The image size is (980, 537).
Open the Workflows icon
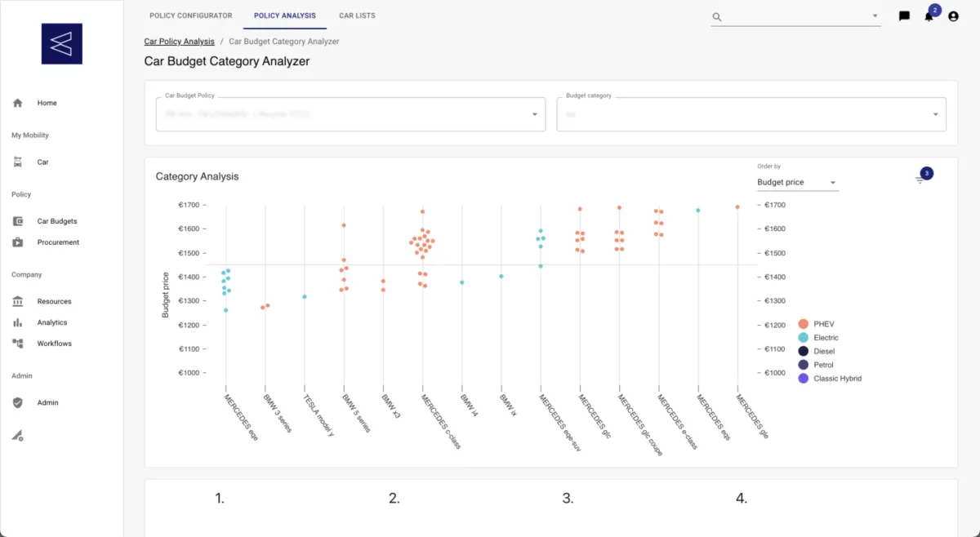tap(18, 344)
